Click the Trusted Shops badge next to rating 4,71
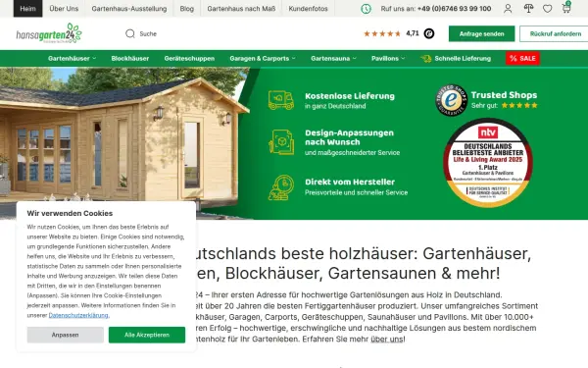 coord(429,33)
